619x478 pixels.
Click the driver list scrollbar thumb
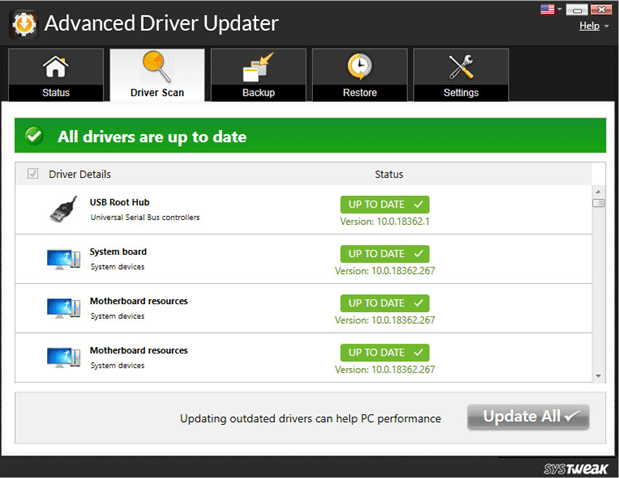tap(598, 203)
